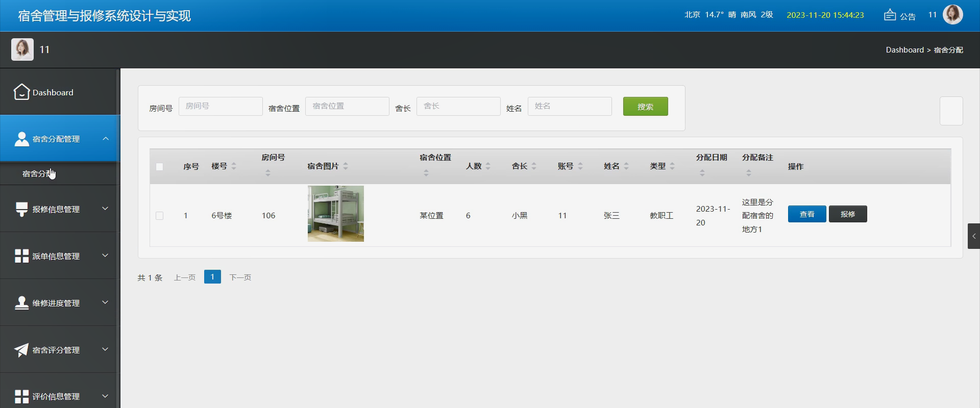Click the green 搜索 search button
The width and height of the screenshot is (980, 408).
(645, 107)
